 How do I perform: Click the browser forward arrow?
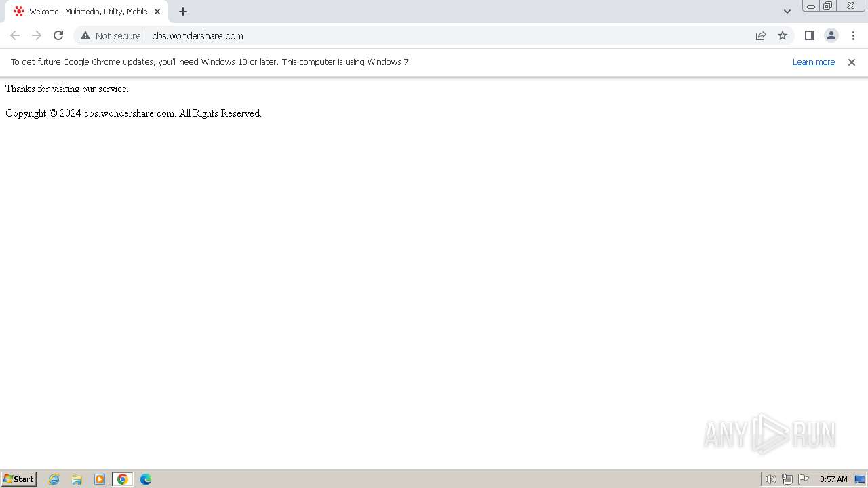coord(37,35)
